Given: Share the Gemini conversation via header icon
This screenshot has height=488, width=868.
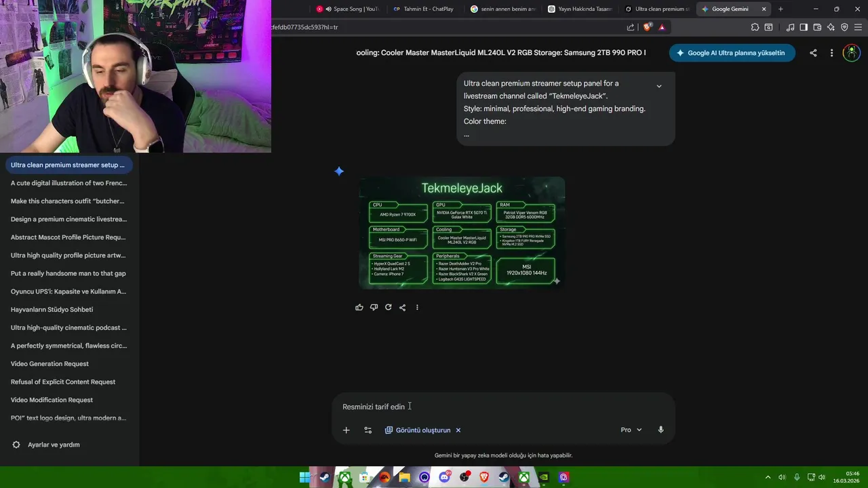Looking at the screenshot, I should click(x=813, y=53).
